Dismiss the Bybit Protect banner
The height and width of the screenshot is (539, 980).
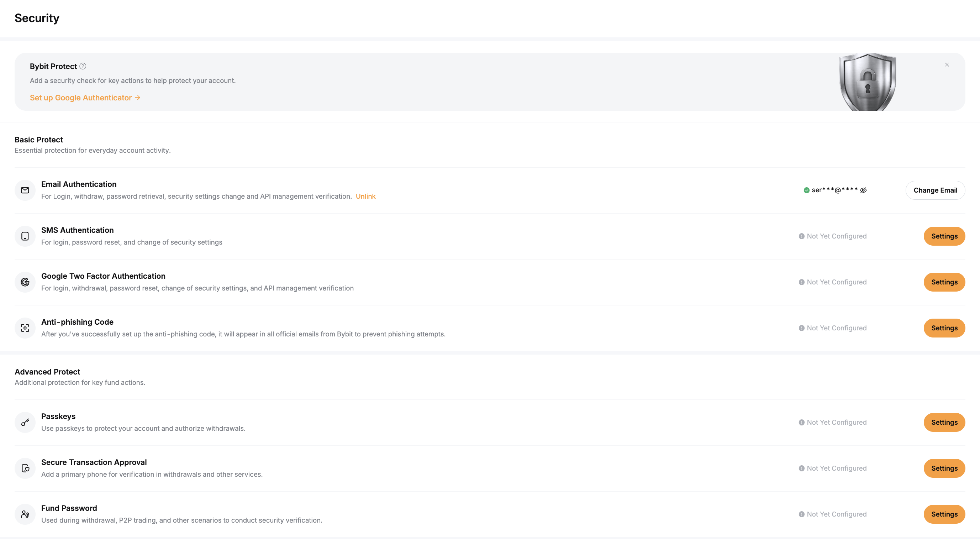pos(947,65)
